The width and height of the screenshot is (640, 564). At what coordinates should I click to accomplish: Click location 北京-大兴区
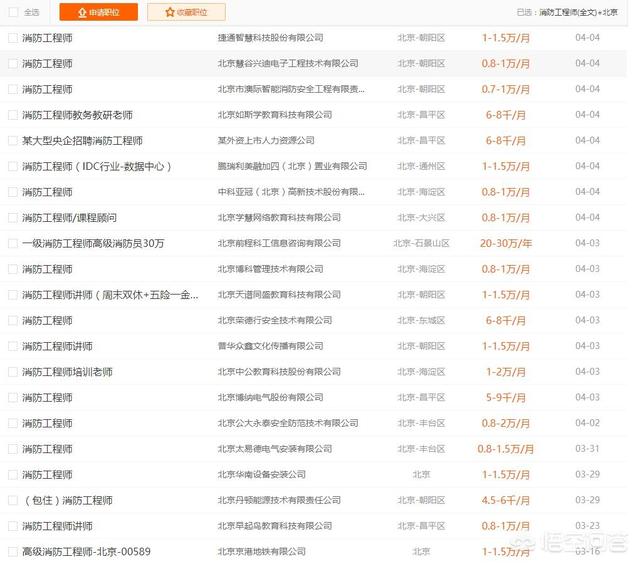[x=421, y=218]
